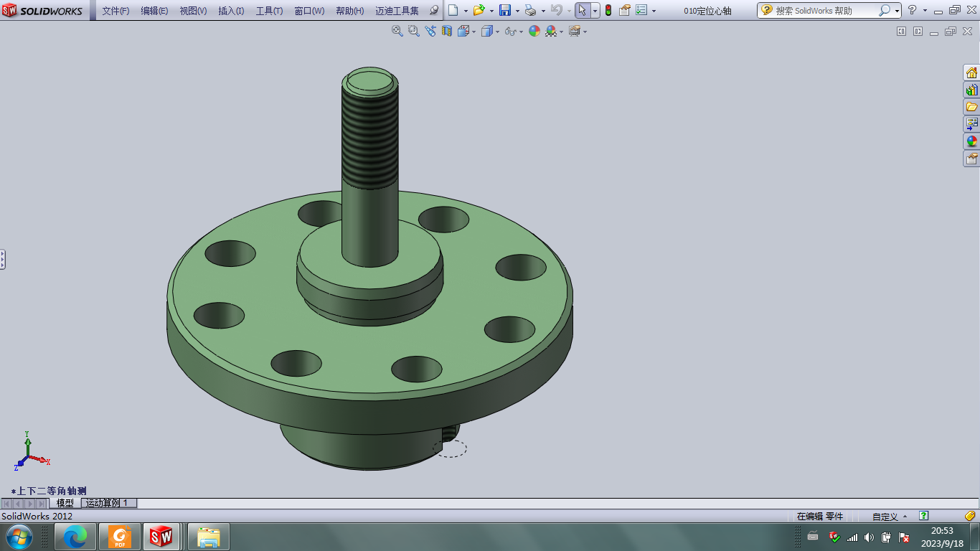Open the PDF reader taskbar icon
The width and height of the screenshot is (980, 551).
point(120,537)
